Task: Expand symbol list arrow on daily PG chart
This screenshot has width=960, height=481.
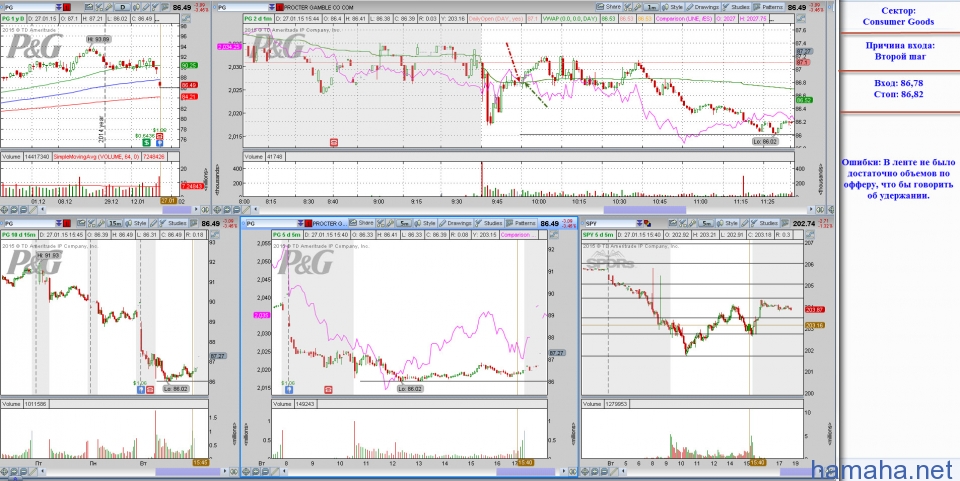Action: (x=59, y=7)
